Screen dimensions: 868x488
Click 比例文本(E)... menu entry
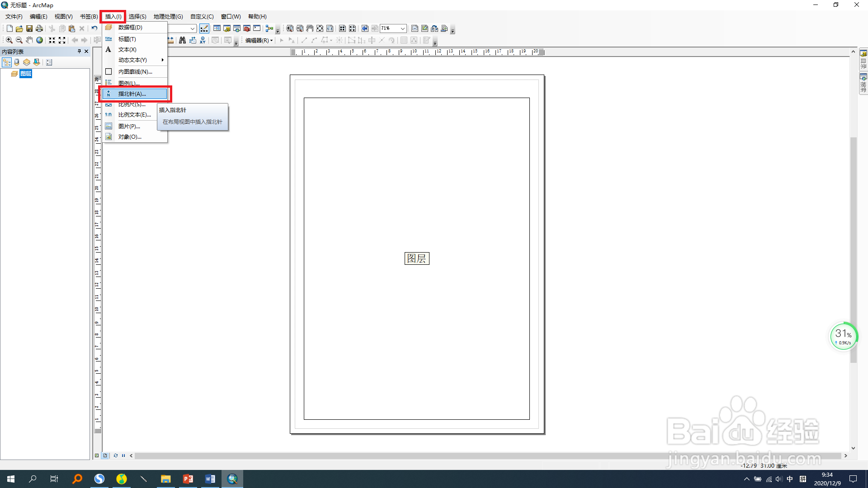[x=134, y=115]
